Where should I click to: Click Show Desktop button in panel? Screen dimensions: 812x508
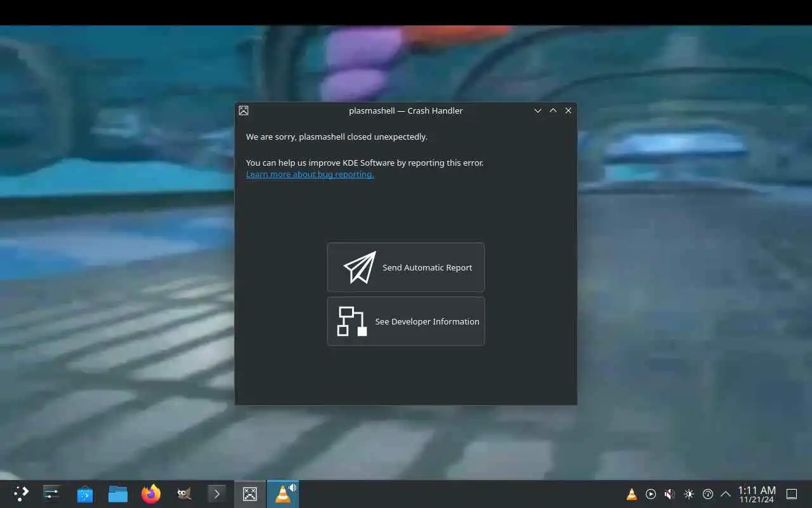(x=792, y=494)
